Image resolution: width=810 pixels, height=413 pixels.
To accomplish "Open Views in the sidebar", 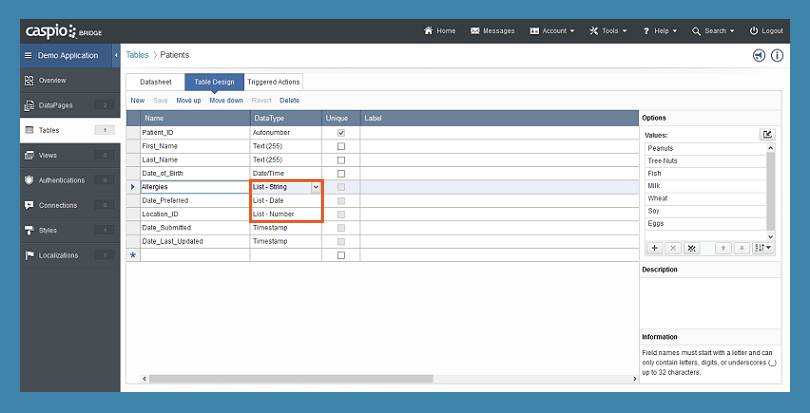I will coord(70,156).
